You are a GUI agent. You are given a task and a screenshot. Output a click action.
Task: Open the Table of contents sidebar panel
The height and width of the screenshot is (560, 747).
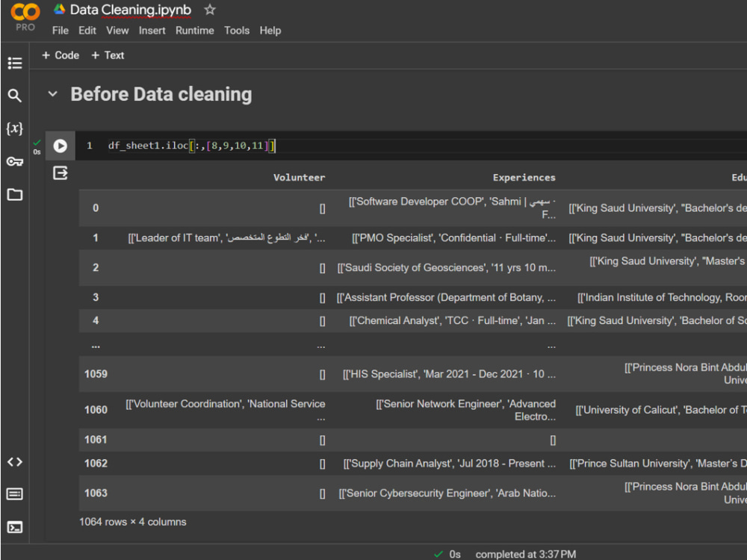coord(15,63)
